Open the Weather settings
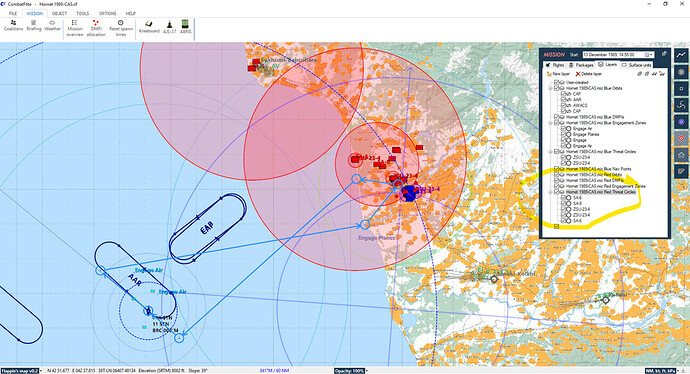The image size is (690, 374). (x=52, y=26)
